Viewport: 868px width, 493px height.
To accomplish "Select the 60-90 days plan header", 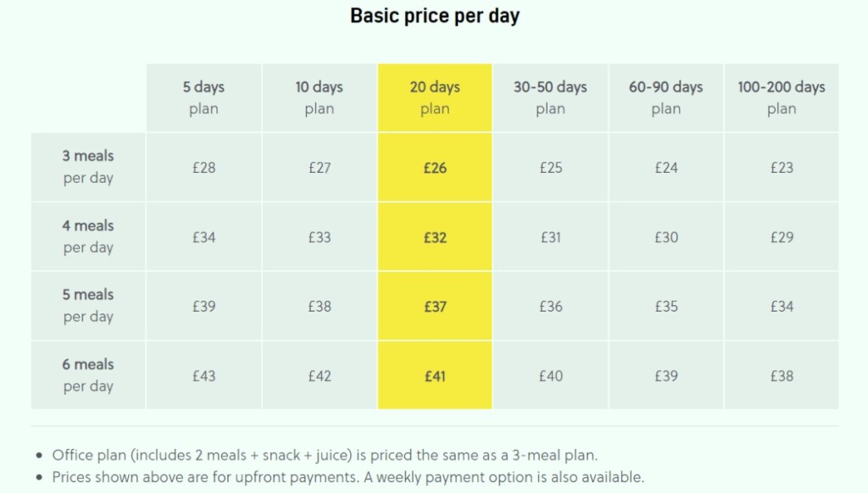I will coord(665,97).
